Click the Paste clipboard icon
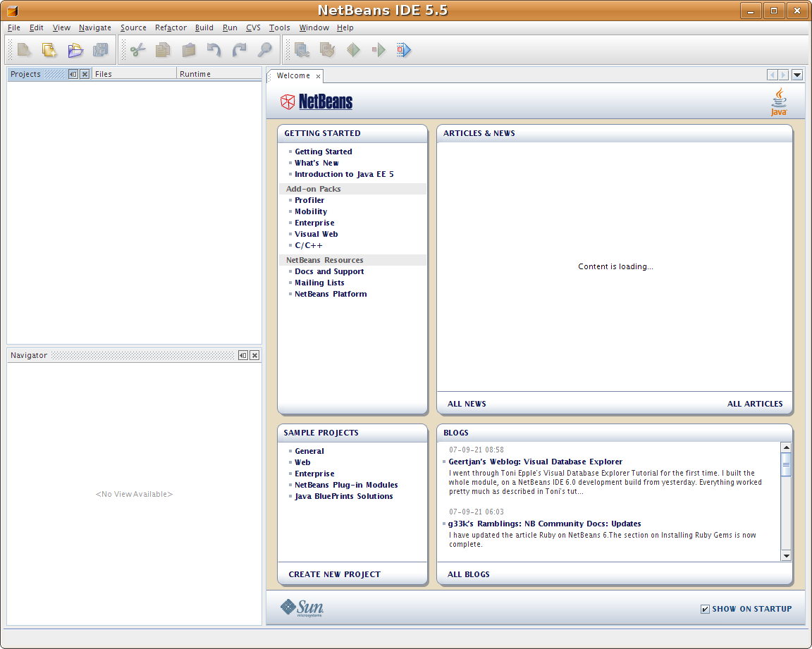The image size is (812, 649). [188, 50]
